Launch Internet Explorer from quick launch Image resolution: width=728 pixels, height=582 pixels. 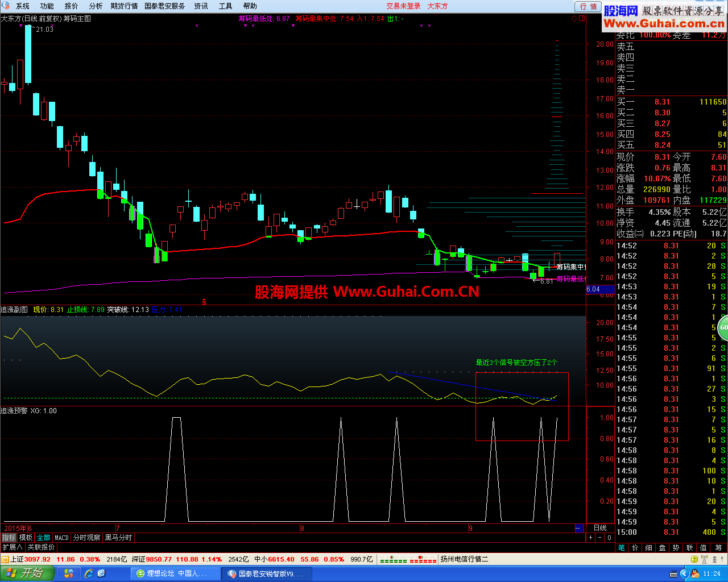pyautogui.click(x=89, y=573)
